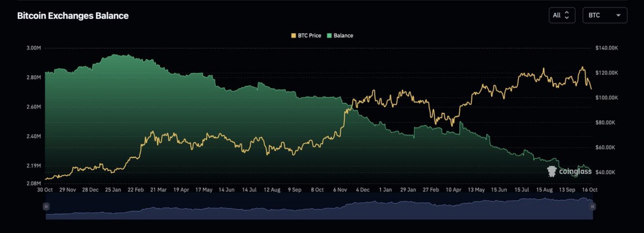This screenshot has height=233, width=644.
Task: Select the 22 Feb date axis label
Action: tap(136, 190)
